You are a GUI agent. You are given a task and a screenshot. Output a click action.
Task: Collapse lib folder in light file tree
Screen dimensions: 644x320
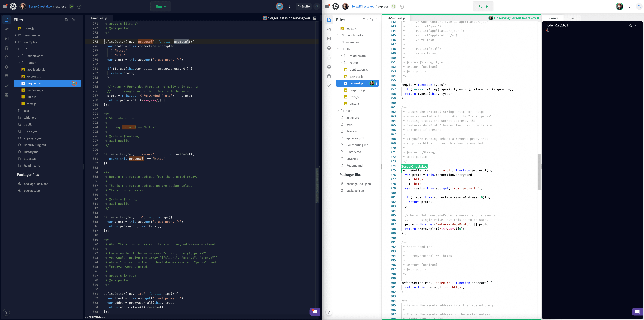point(338,49)
